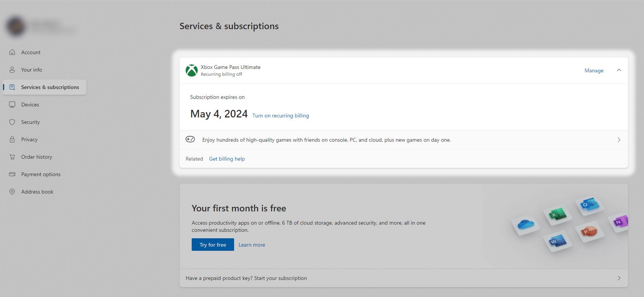Open the Devices section
644x297 pixels.
click(x=30, y=105)
